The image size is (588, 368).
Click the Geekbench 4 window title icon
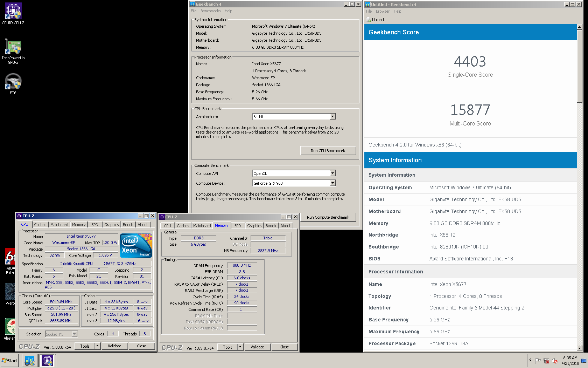click(x=192, y=4)
